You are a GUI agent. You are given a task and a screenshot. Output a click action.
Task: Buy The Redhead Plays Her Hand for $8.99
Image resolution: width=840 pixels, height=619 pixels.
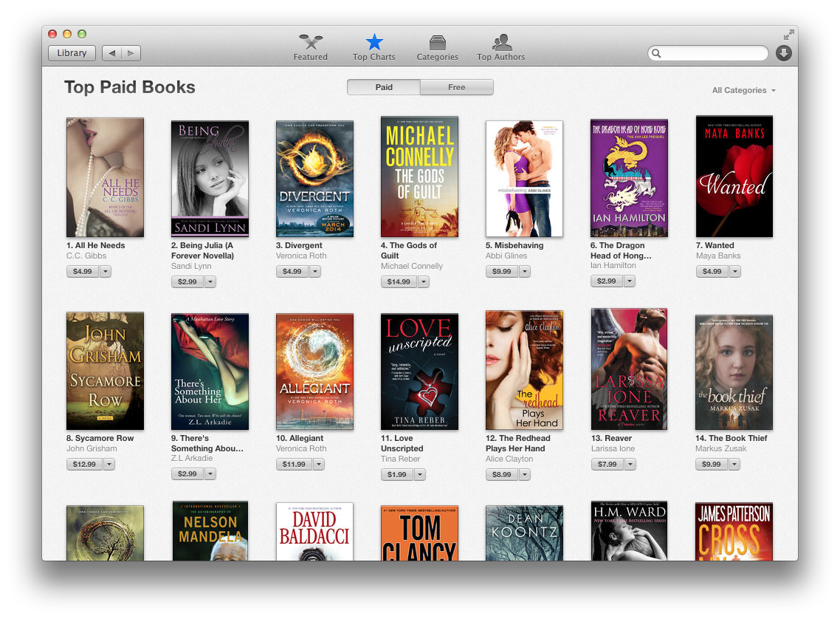click(x=501, y=474)
